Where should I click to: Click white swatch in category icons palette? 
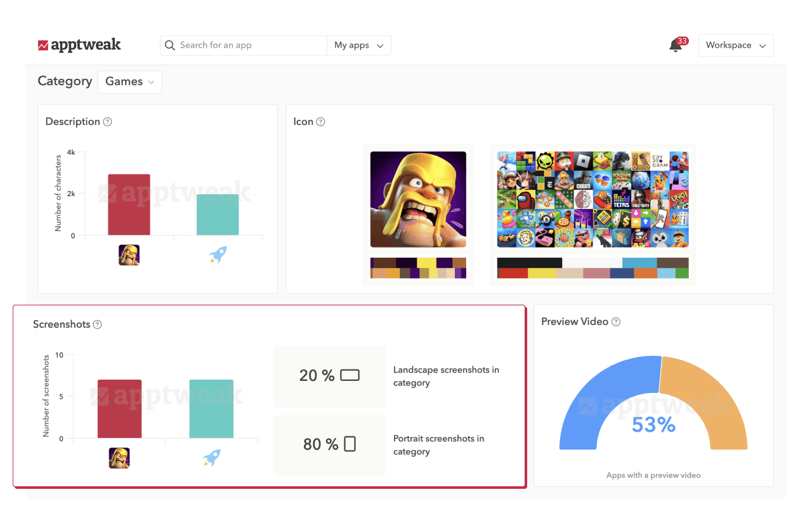[592, 263]
